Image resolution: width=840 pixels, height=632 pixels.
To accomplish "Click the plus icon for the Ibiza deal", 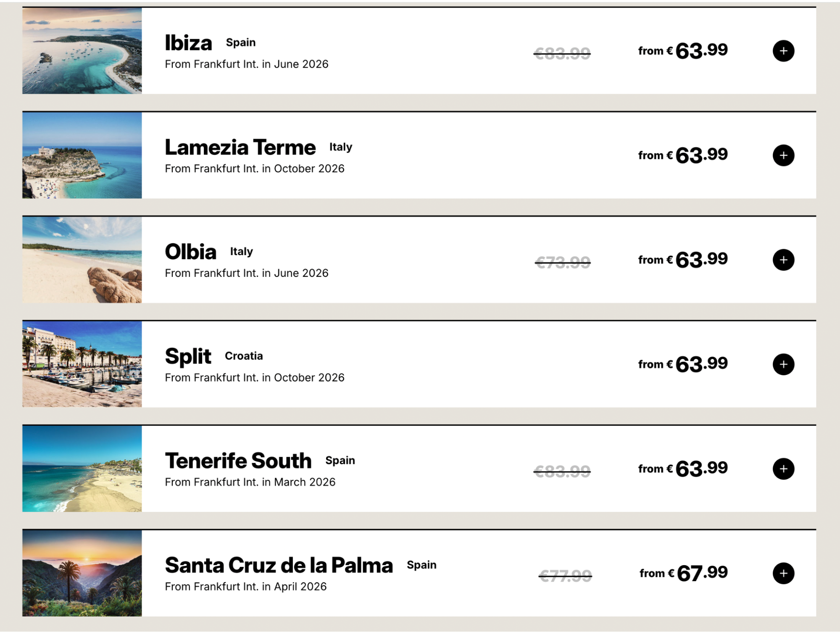I will 783,50.
